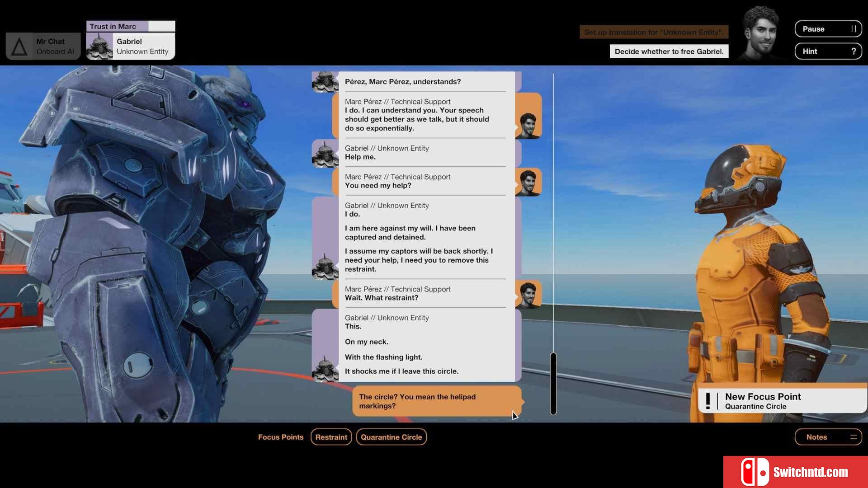Click Gabriel avatar beside 'remove this restraint'
868x488 pixels.
coord(325,266)
